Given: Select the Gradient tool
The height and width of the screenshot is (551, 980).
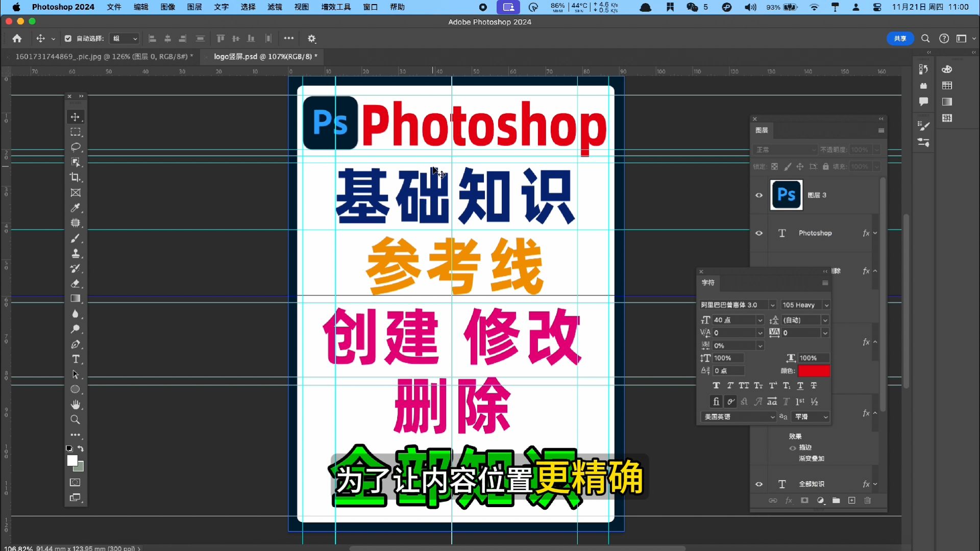Looking at the screenshot, I should coord(76,298).
